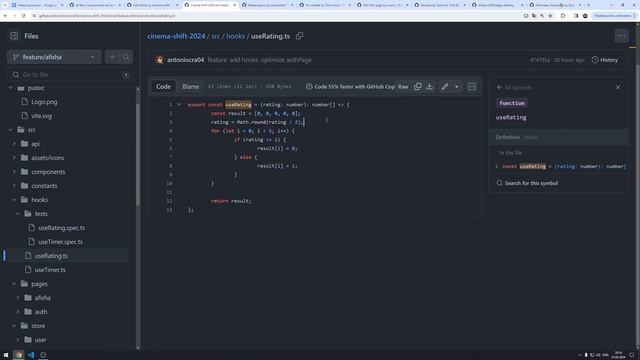
Task: Select the Definition tab in symbols panel
Action: click(507, 137)
